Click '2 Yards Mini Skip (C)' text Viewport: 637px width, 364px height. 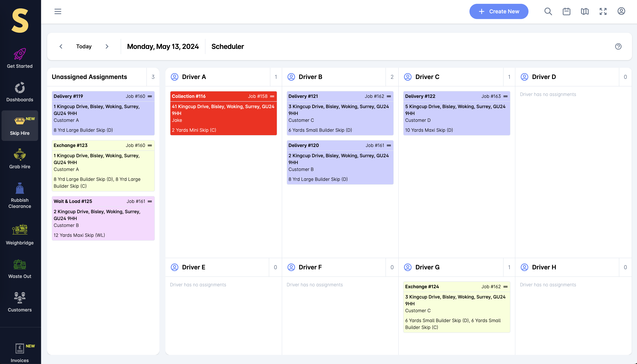point(194,130)
